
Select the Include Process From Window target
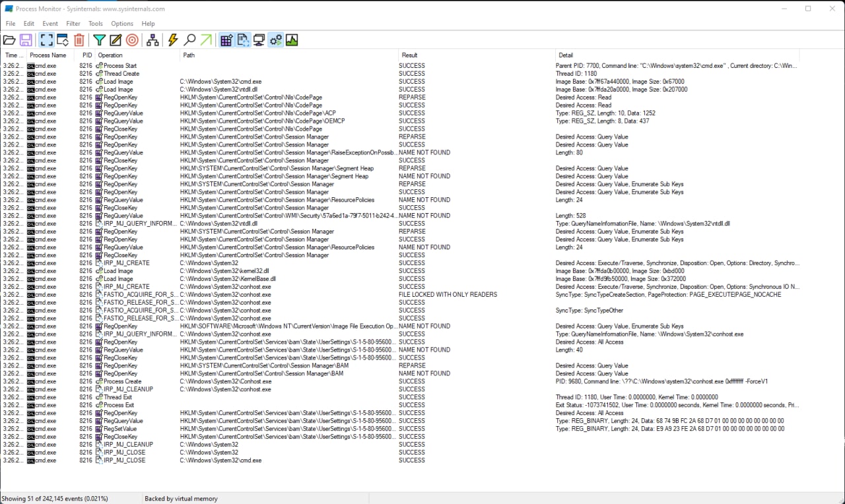coord(132,40)
